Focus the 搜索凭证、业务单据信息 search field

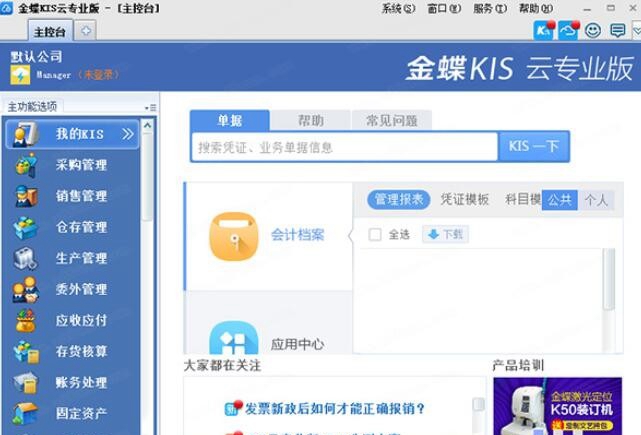[x=344, y=147]
